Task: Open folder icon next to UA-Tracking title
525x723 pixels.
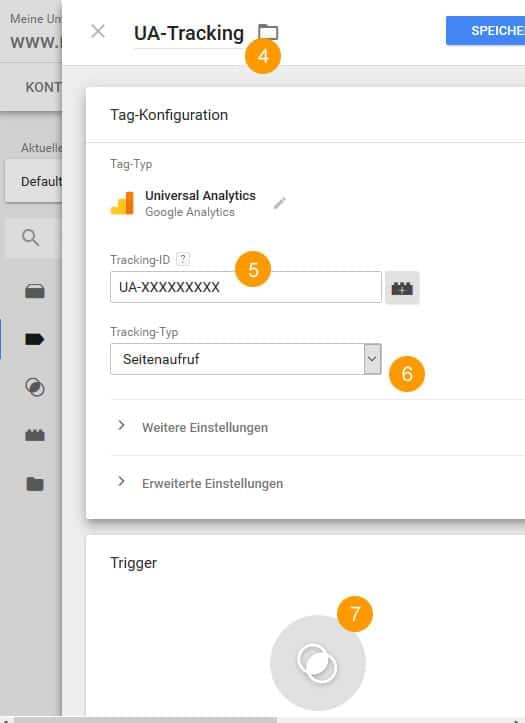Action: (x=268, y=32)
